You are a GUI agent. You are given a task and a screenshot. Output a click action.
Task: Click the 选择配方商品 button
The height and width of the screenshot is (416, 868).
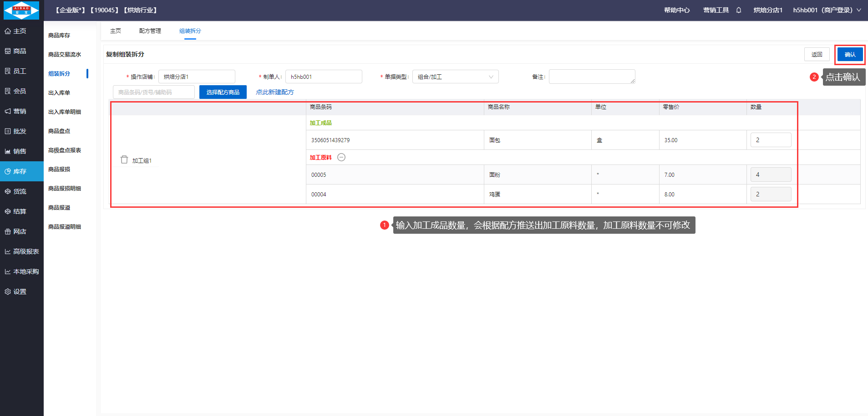(x=223, y=92)
